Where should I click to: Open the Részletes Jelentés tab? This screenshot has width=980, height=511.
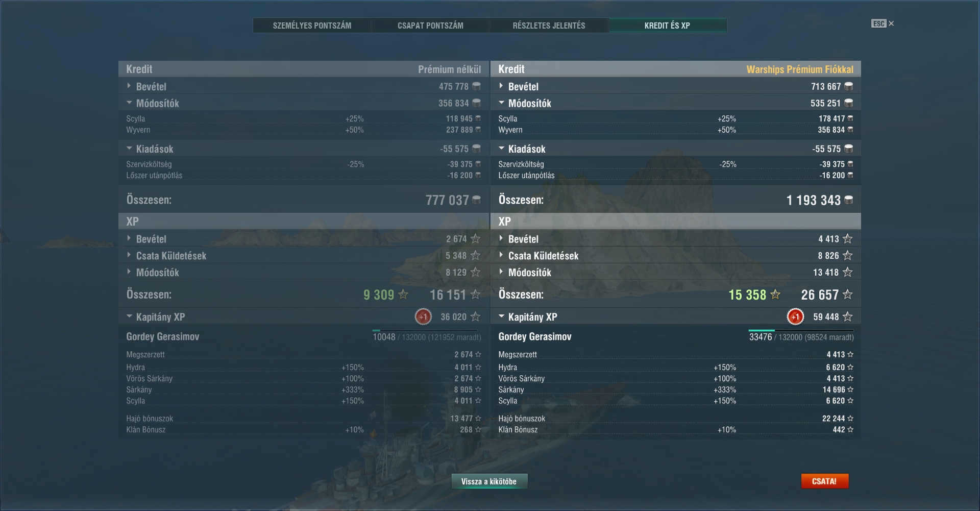549,26
